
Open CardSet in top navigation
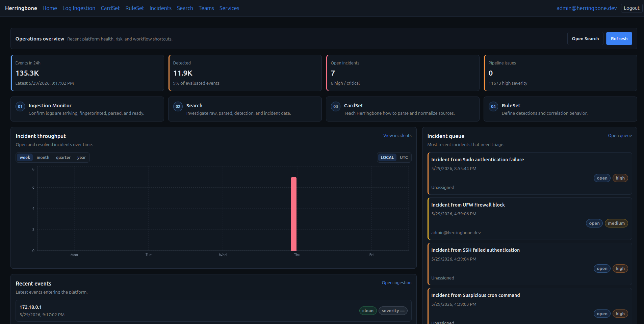pos(110,8)
